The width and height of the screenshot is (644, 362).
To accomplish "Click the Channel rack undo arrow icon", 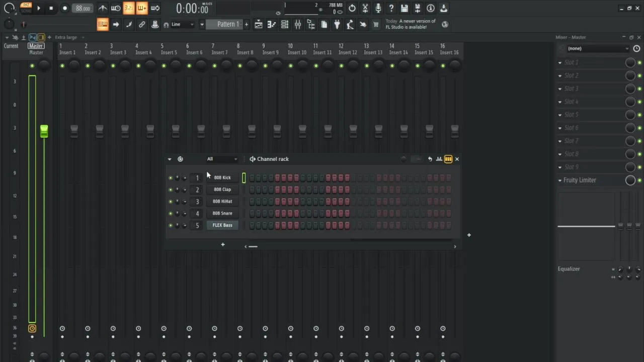I will [430, 159].
